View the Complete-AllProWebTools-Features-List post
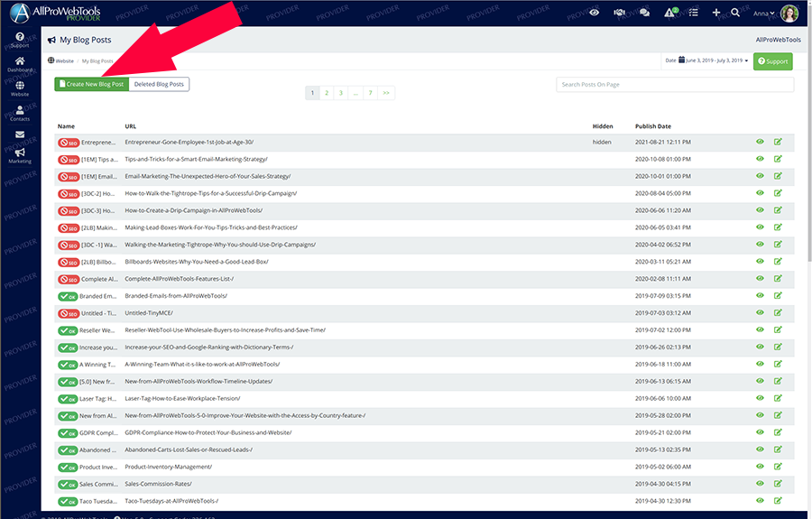 pyautogui.click(x=760, y=278)
